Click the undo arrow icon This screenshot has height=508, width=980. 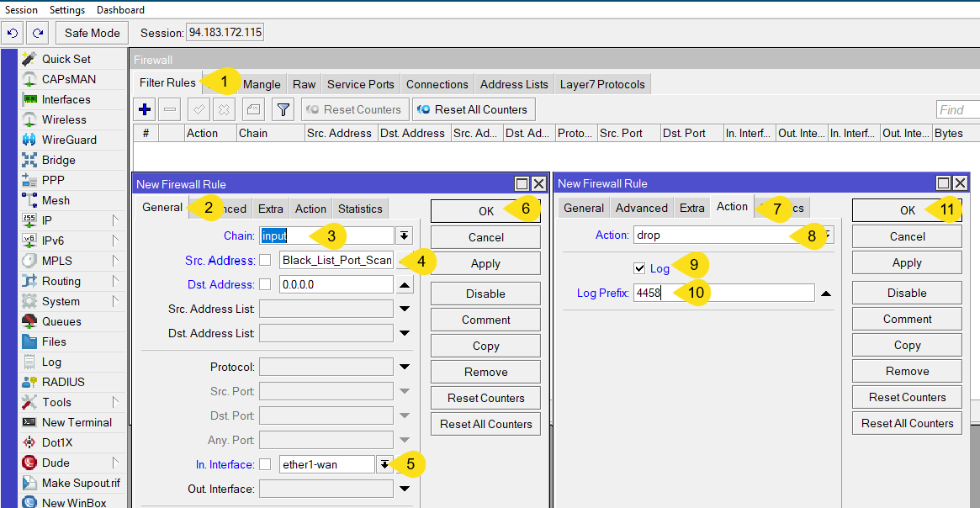(x=13, y=33)
